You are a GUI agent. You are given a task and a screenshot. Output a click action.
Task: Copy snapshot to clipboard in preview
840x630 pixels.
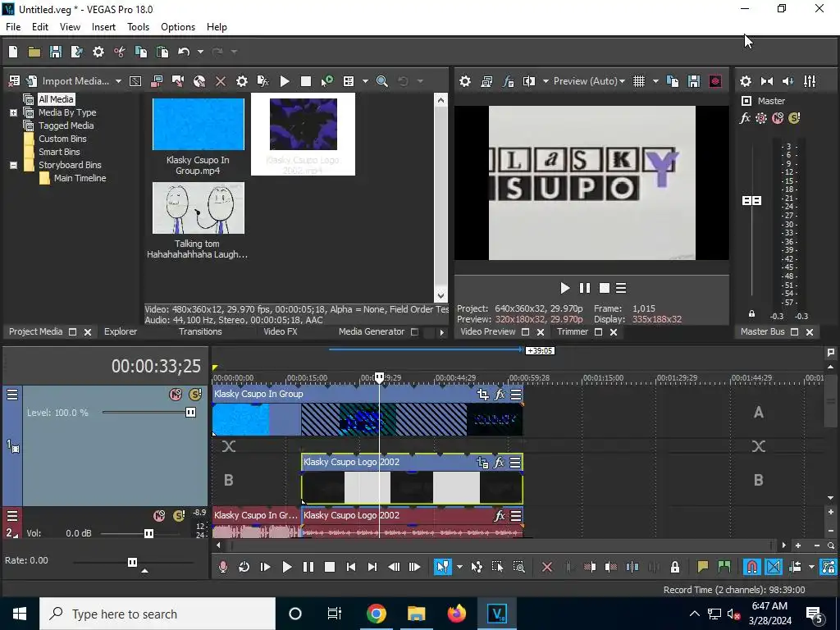(x=673, y=81)
